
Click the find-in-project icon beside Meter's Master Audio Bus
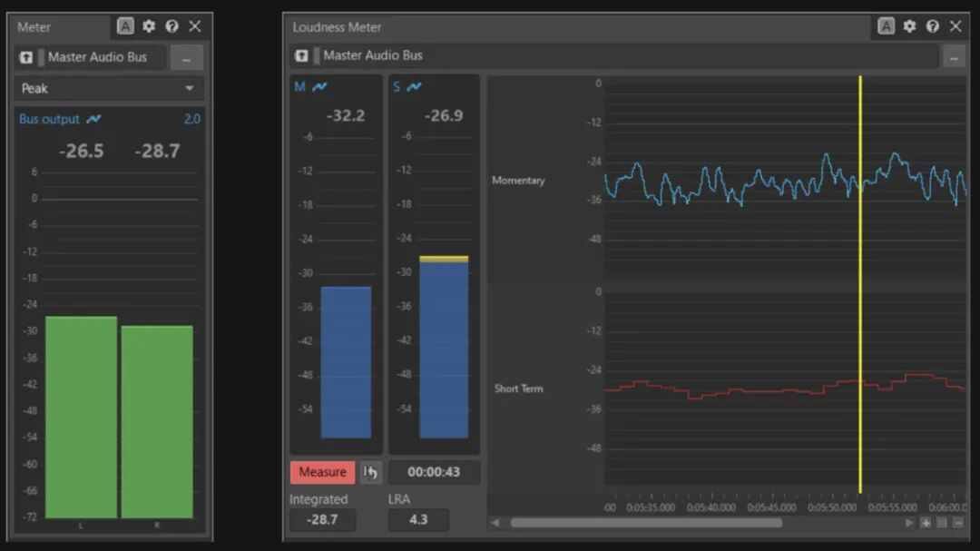click(x=26, y=57)
